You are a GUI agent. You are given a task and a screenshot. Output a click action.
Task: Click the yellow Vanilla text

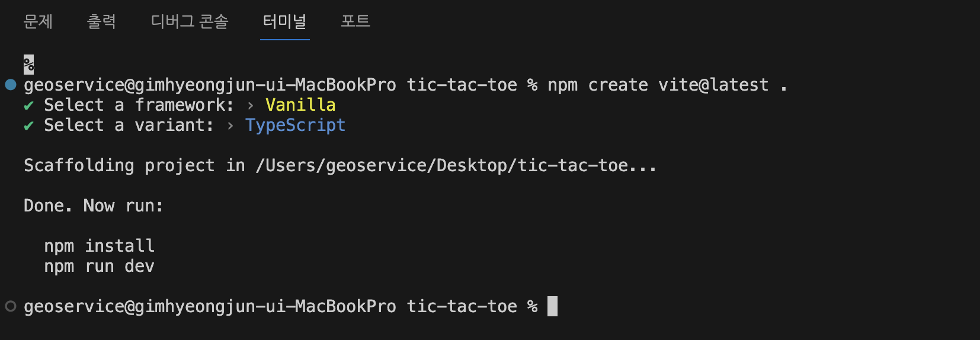coord(300,105)
